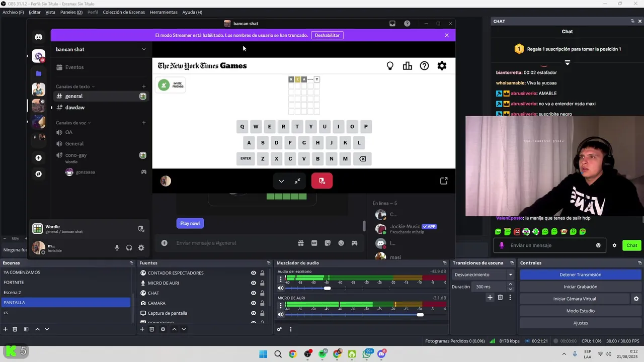Open Discord user settings gear
644x362 pixels.
click(x=141, y=248)
